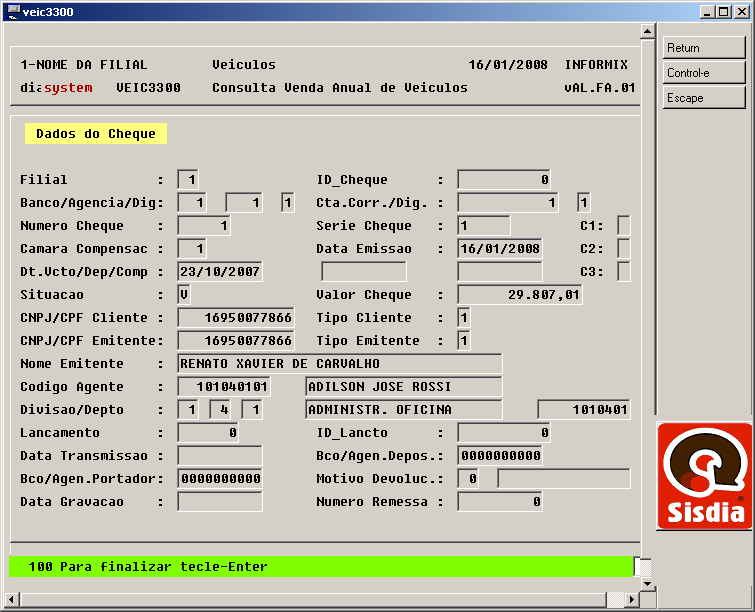Image resolution: width=755 pixels, height=612 pixels.
Task: Click horizontal scrollbar right arrow
Action: pos(632,599)
